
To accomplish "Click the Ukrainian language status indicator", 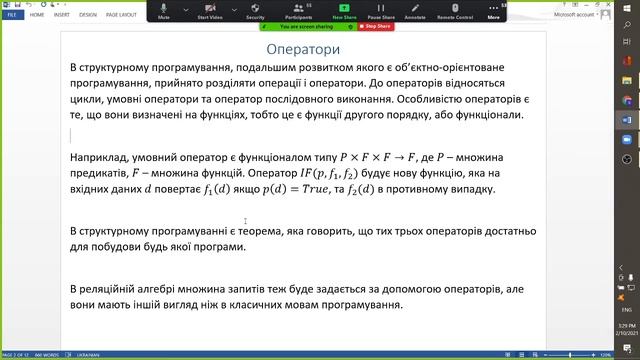I will tap(88, 355).
